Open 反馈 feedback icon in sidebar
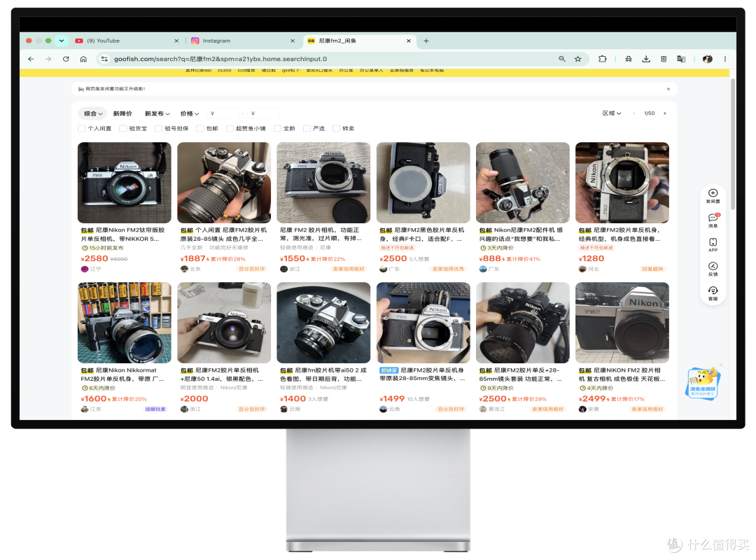Screen dimensions: 756x560 pos(713,266)
